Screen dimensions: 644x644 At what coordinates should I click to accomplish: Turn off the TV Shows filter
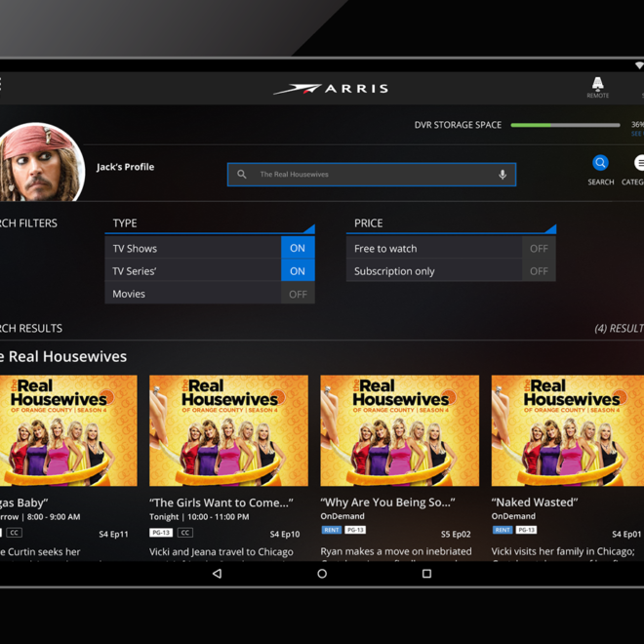pyautogui.click(x=298, y=248)
